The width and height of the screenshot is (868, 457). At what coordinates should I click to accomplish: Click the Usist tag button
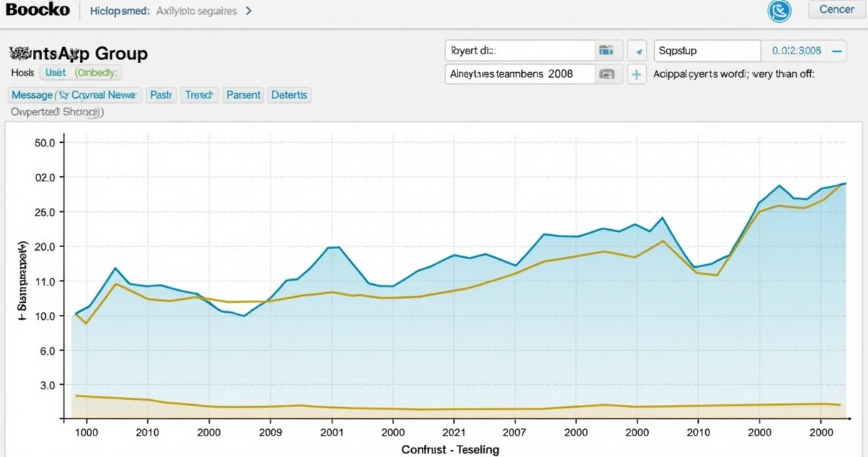coord(55,72)
